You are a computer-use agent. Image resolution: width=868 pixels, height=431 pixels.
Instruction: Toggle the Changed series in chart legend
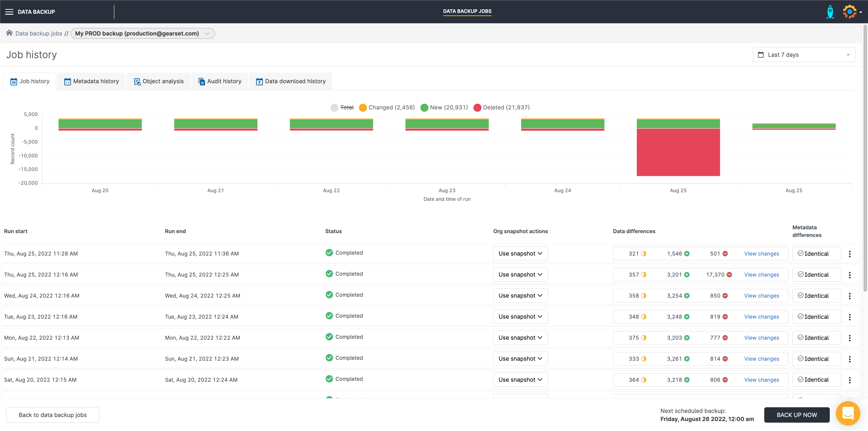point(391,107)
